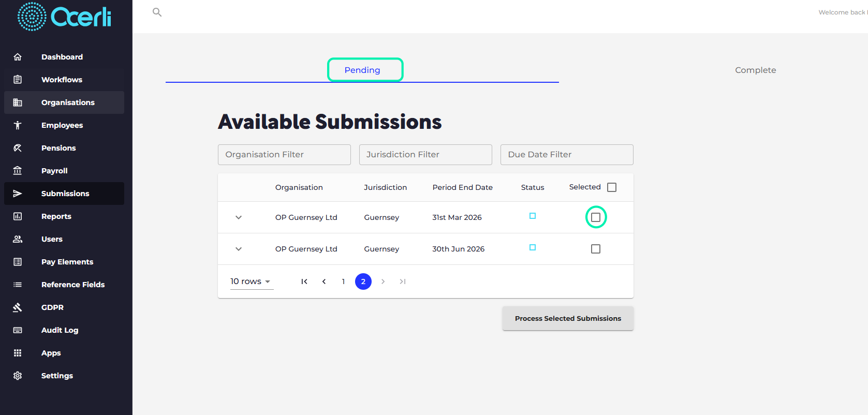This screenshot has height=415, width=868.
Task: Go to the previous results page
Action: pos(324,281)
